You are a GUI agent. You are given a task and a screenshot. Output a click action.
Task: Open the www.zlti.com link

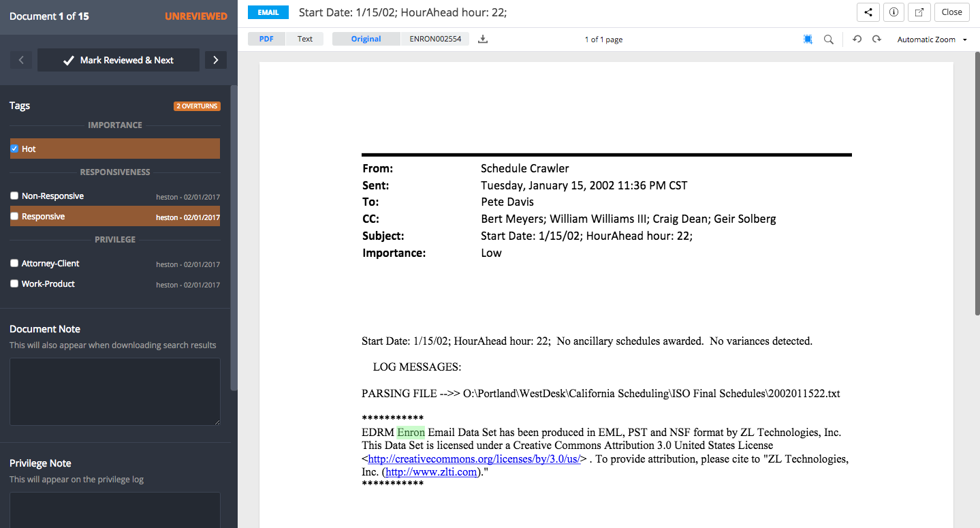[x=431, y=472]
